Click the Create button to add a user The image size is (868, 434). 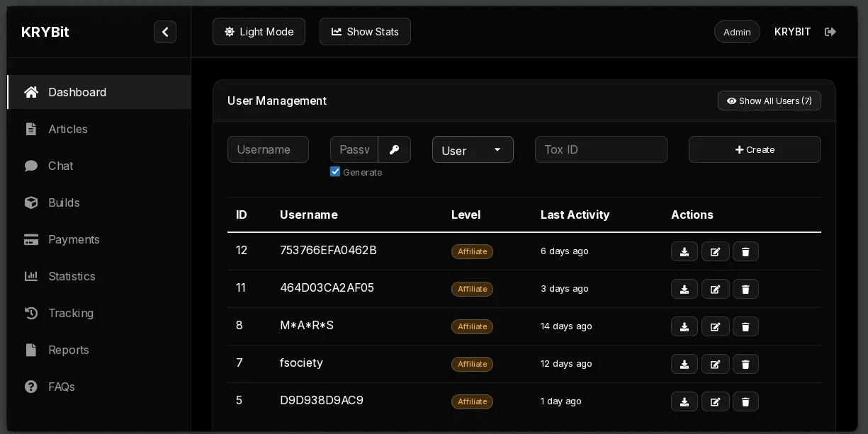pos(754,149)
